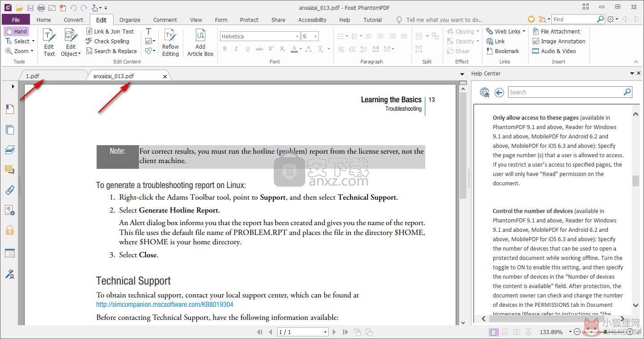Click the Open folder icon in quick access toolbar
Image resolution: width=644 pixels, height=339 pixels.
pyautogui.click(x=19, y=8)
